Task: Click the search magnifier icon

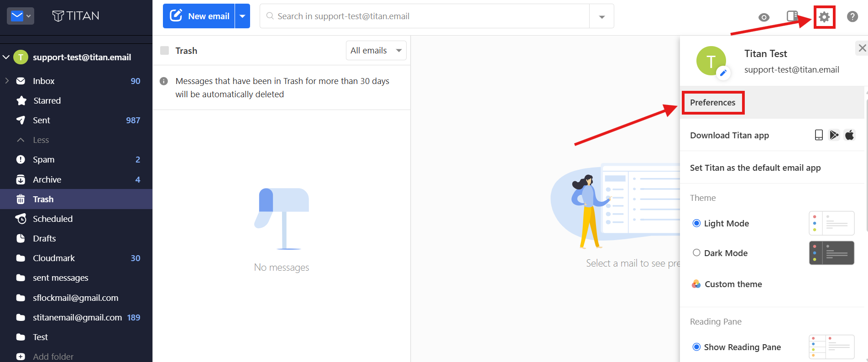Action: 270,16
